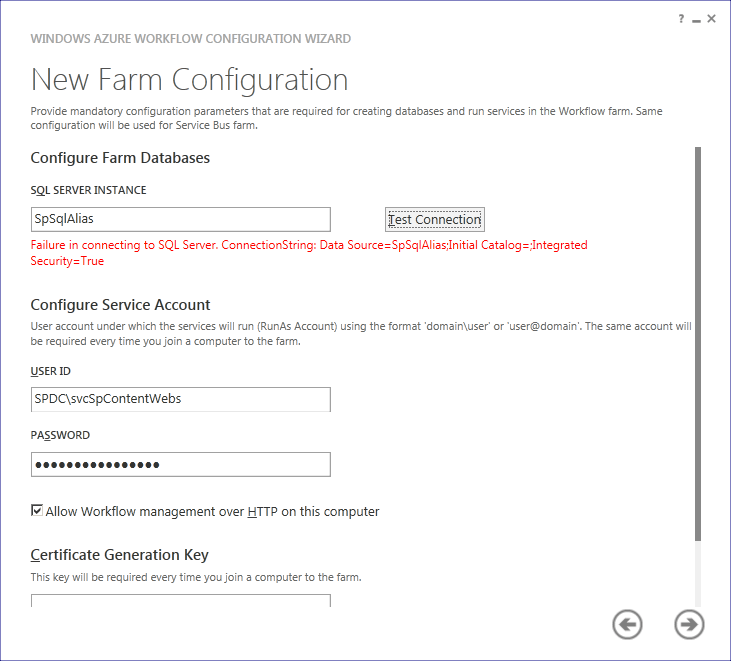Screen dimensions: 731x661
Task: Click the 'Provide mandatory configuration parameters' intro text
Action: point(346,118)
